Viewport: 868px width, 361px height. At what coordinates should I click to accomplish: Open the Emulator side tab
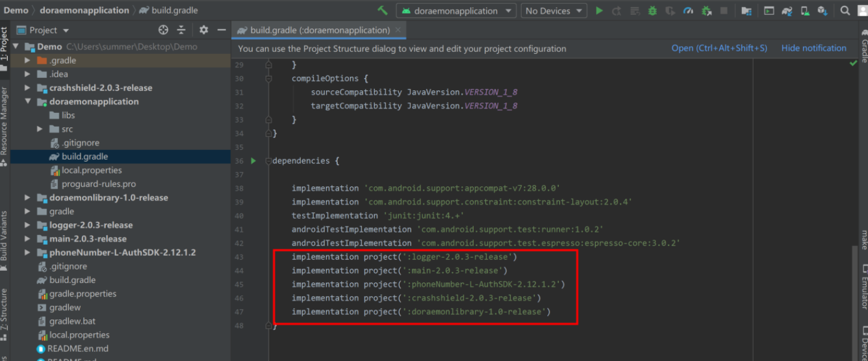coord(863,288)
